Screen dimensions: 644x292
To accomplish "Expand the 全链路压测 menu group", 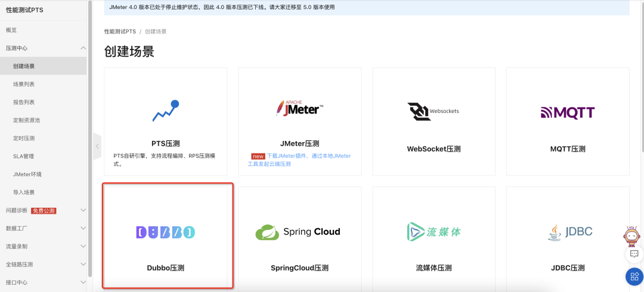I will point(83,265).
